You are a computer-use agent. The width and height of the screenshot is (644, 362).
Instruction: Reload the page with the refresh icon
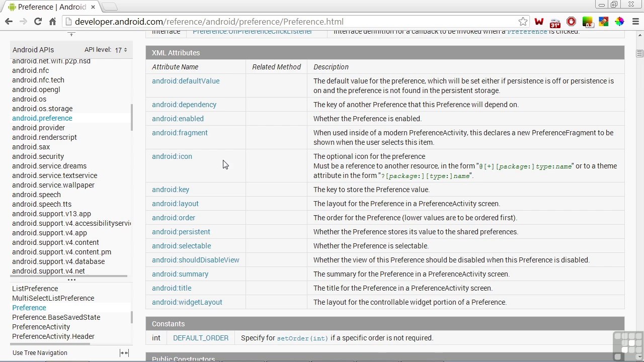(x=38, y=22)
